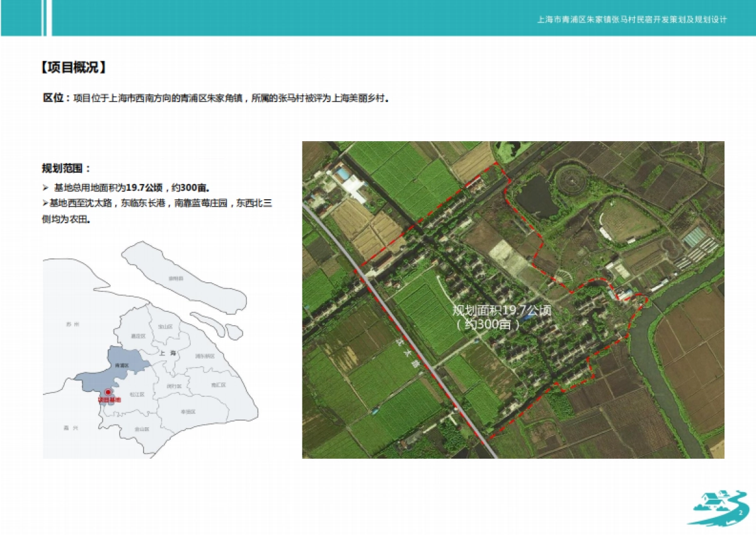The image size is (756, 535).
Task: Click the first arrow bullet before 基地总用地面积
Action: (x=45, y=188)
